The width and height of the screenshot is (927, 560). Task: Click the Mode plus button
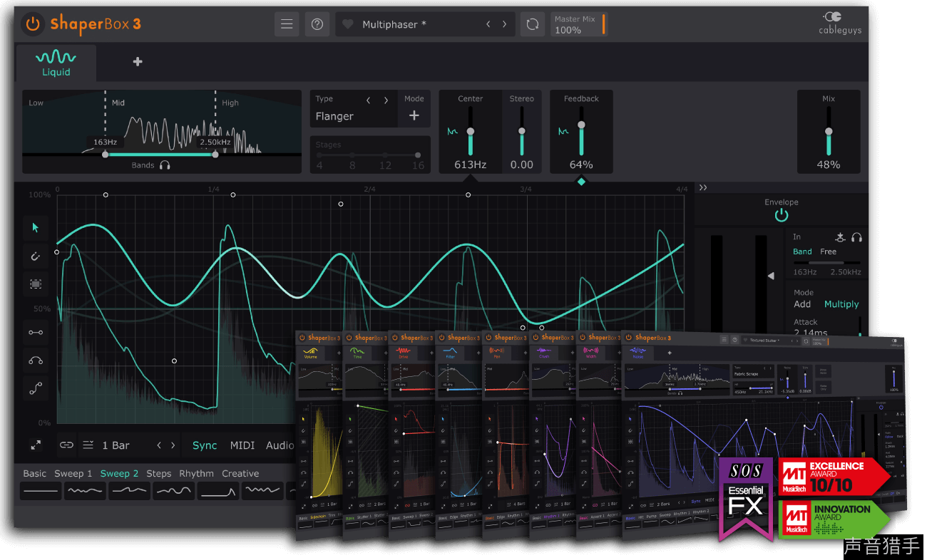(414, 115)
